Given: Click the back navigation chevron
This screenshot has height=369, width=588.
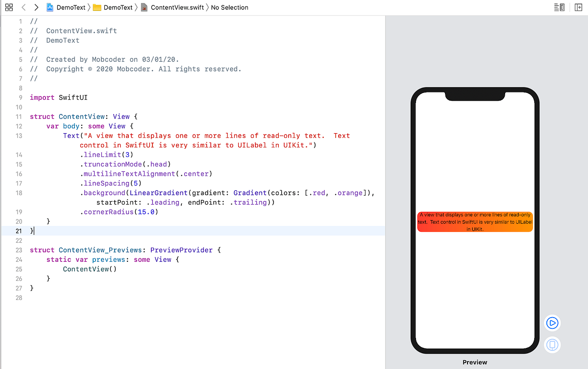Looking at the screenshot, I should tap(23, 7).
